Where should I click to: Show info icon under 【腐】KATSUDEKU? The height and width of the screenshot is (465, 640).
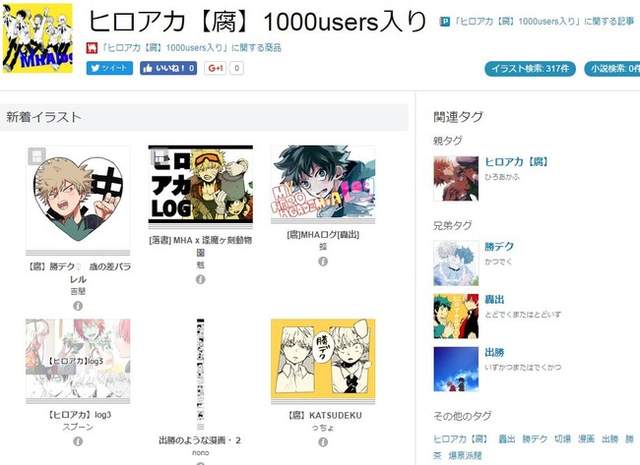[x=323, y=442]
